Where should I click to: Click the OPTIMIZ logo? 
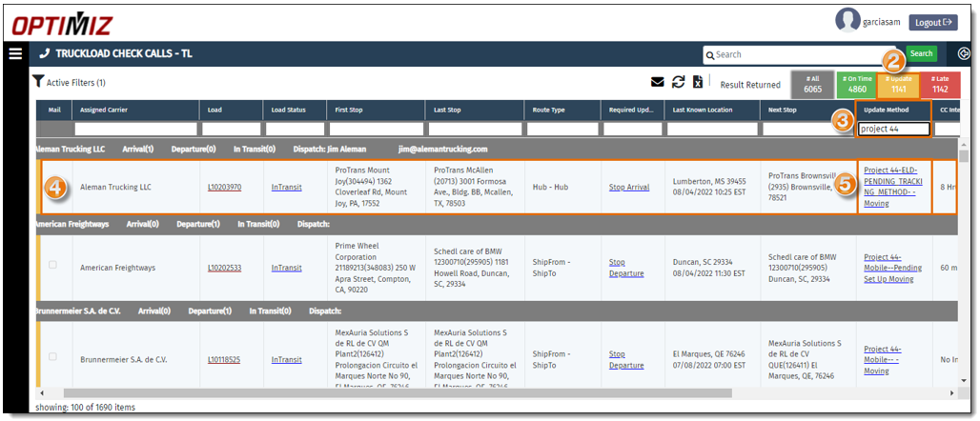(63, 26)
